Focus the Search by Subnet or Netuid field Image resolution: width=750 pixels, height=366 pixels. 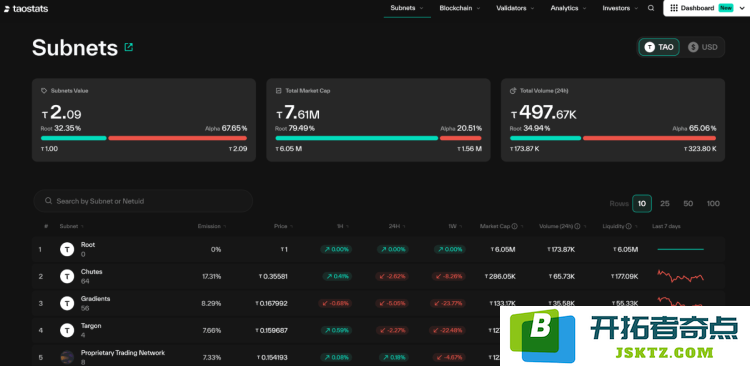click(143, 201)
